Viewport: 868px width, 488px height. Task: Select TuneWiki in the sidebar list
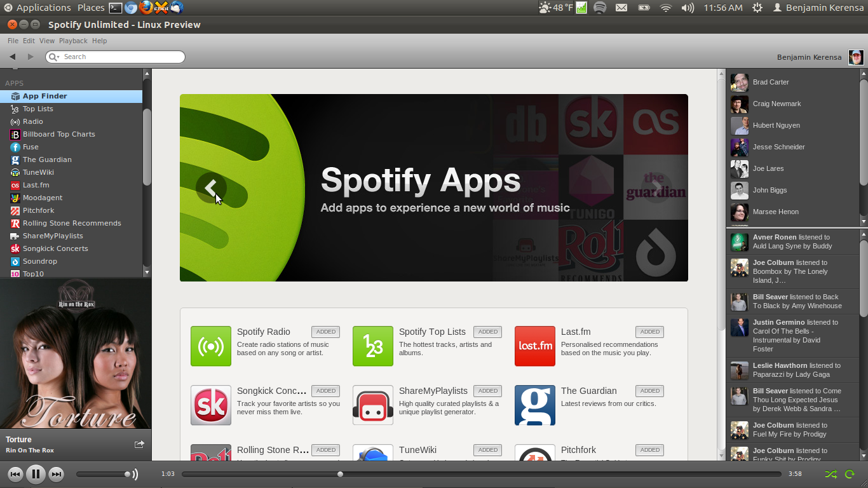pos(71,172)
